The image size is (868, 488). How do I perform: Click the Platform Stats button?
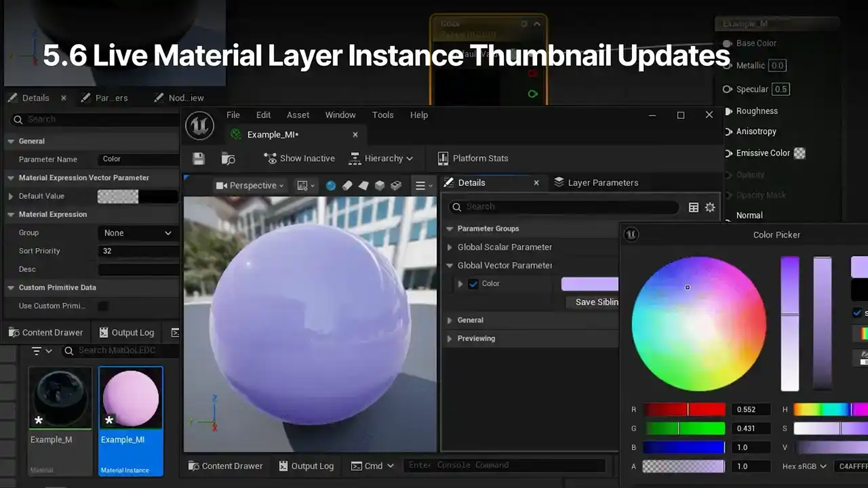(473, 159)
